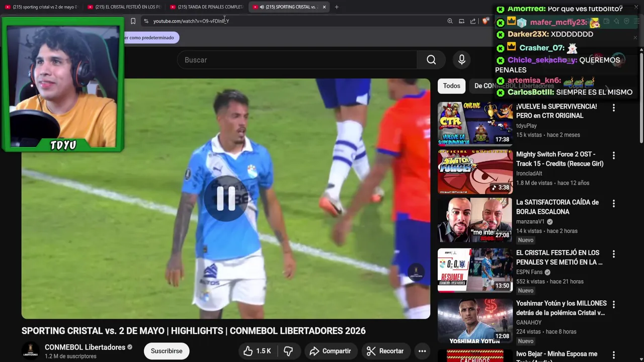Open menu for Yoshimar Yotún video
The image size is (644, 362).
point(613,305)
